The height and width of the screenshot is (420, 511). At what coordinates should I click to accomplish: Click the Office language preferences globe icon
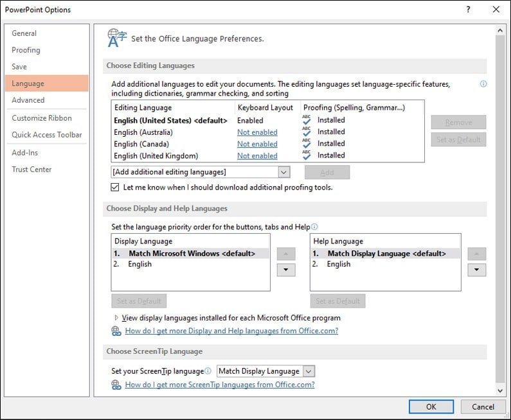tap(117, 38)
